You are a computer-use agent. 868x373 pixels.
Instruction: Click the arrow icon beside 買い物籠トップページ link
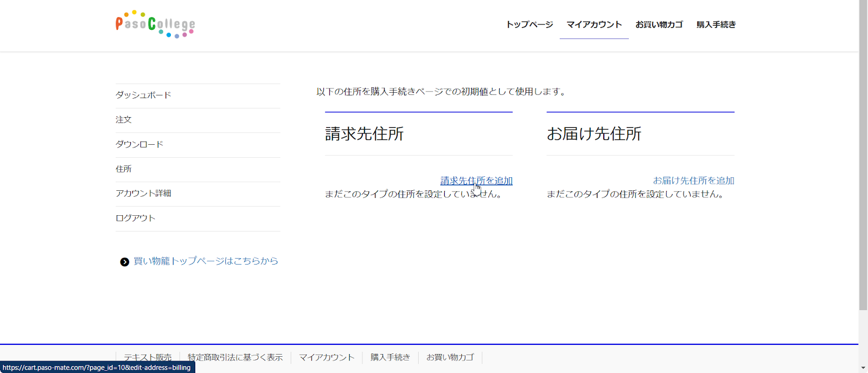[x=125, y=262]
